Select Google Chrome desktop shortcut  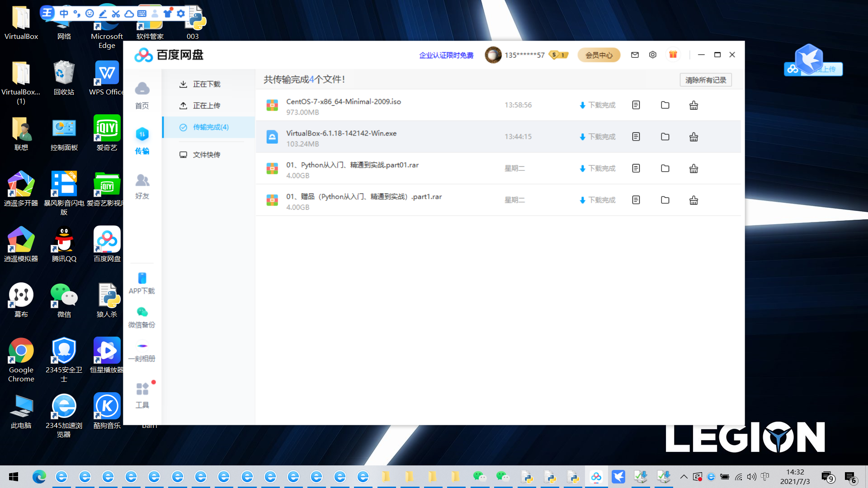(x=21, y=360)
